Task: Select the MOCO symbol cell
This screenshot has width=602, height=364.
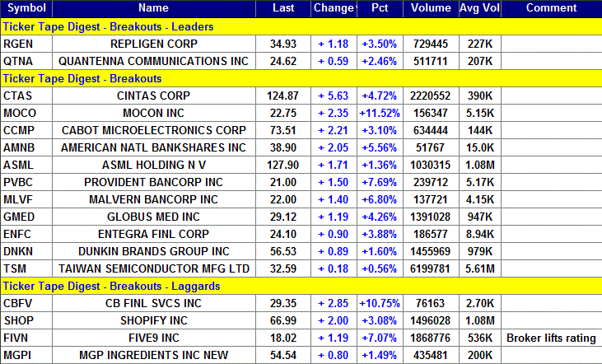Action: 26,113
